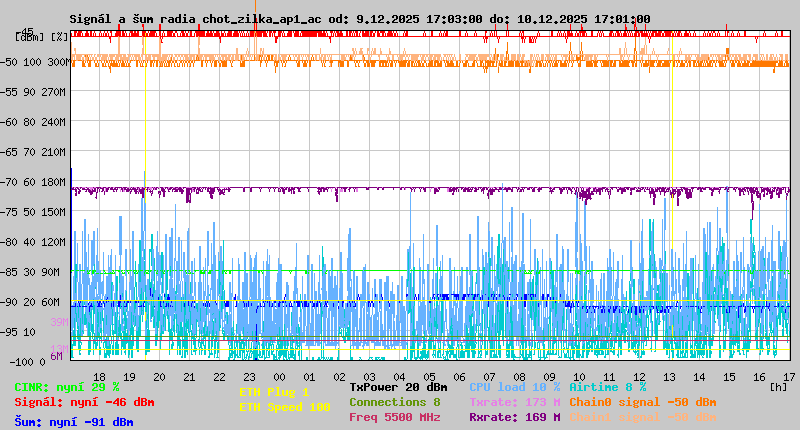Click the CPU load legend label
This screenshot has height=430, width=800.
[x=514, y=386]
